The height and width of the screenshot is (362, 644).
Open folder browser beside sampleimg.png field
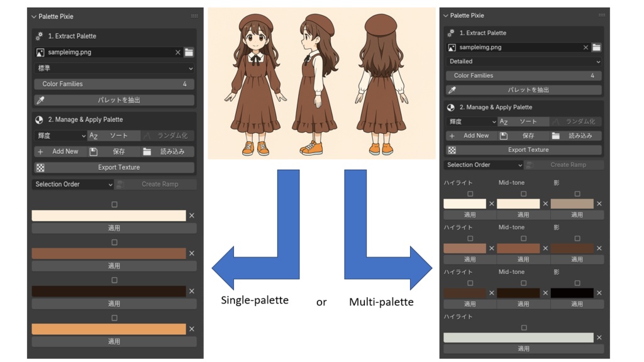tap(188, 52)
